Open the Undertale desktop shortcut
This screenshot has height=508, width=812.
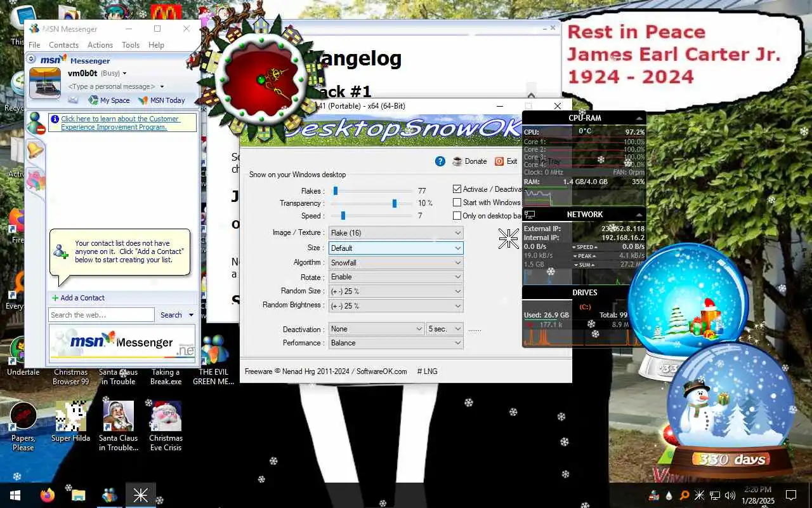(23, 357)
